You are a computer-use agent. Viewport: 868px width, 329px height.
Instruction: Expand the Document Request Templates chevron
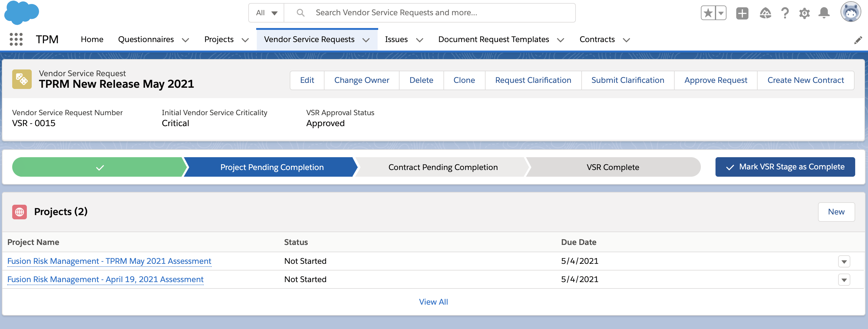pyautogui.click(x=560, y=40)
